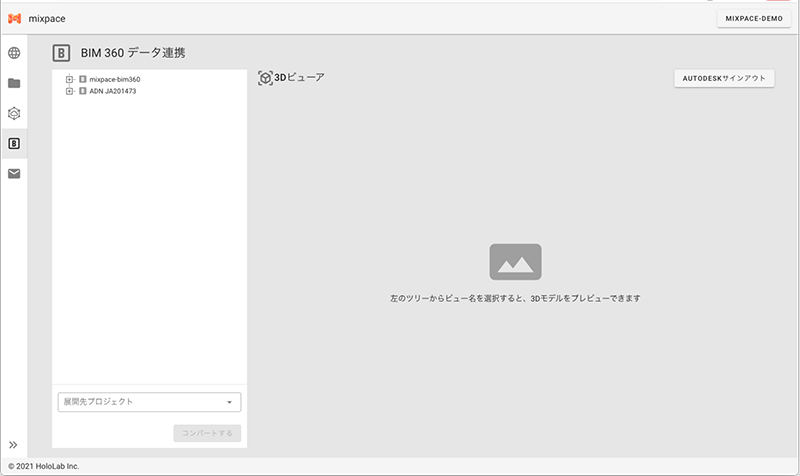Select ADN JA201473 tree item
This screenshot has height=476, width=800.
[113, 91]
